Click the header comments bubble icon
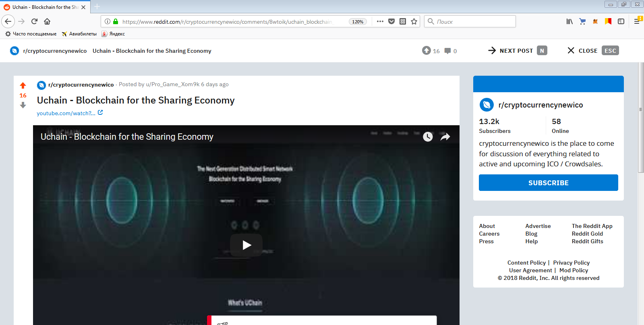Image resolution: width=644 pixels, height=325 pixels. (447, 51)
